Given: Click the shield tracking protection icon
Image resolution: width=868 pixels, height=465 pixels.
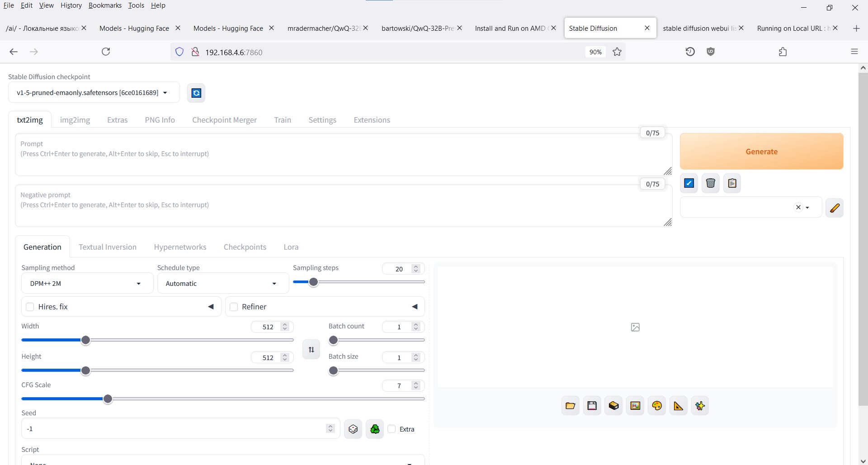Looking at the screenshot, I should coord(179,52).
